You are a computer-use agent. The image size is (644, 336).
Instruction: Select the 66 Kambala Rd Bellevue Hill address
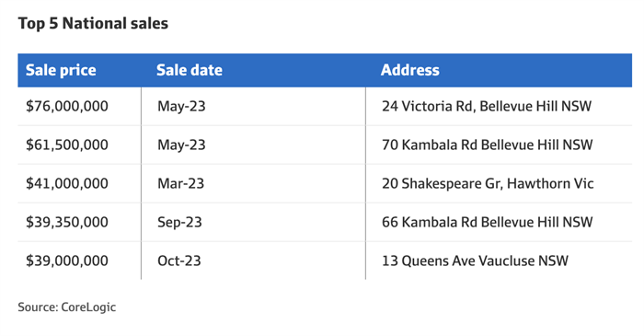pos(487,222)
